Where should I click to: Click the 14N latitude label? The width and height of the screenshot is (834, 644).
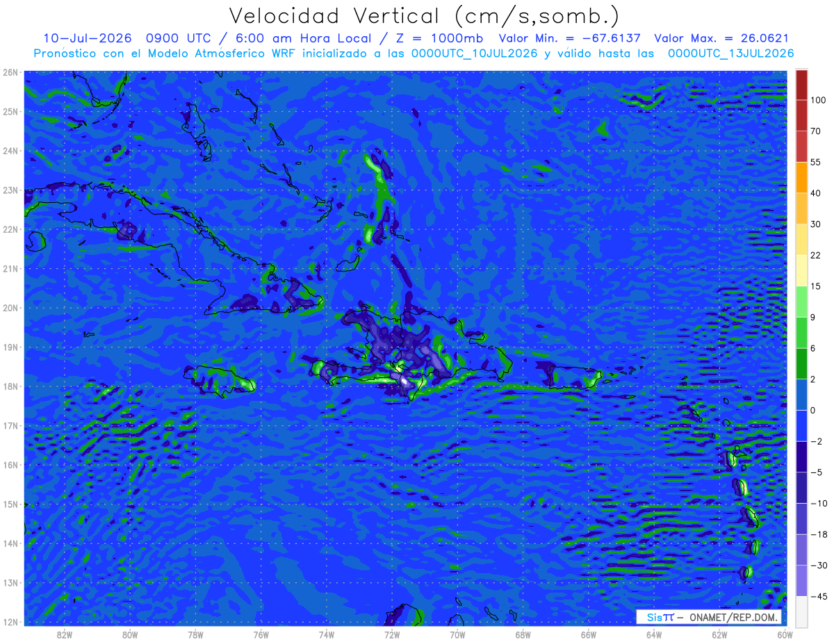coord(10,543)
